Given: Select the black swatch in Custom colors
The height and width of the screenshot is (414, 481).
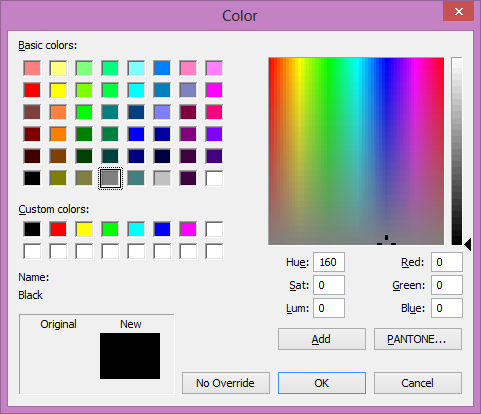Looking at the screenshot, I should pyautogui.click(x=32, y=229).
